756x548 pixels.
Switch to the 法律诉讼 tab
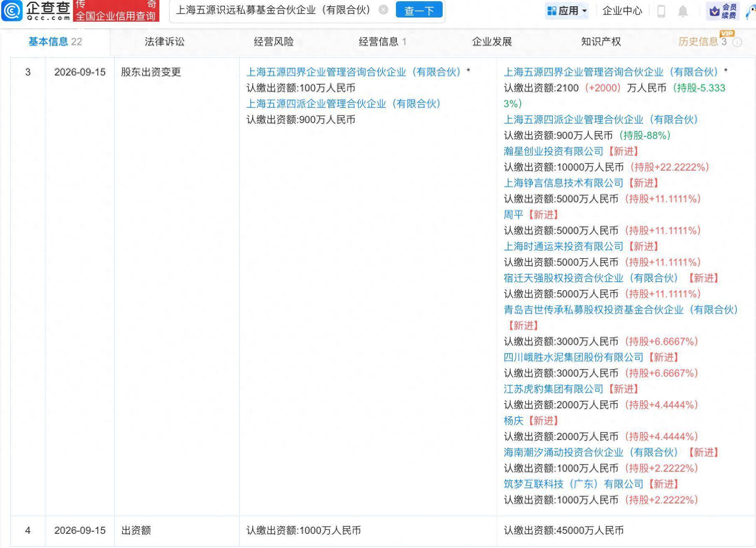click(164, 42)
